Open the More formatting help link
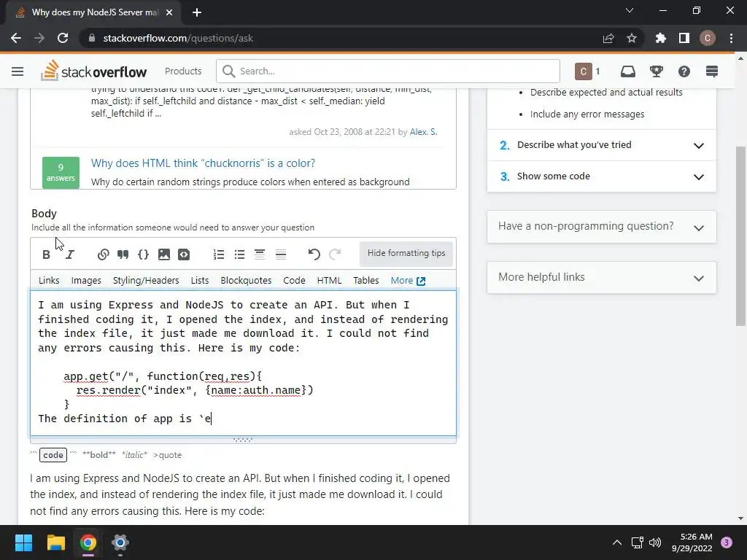The image size is (747, 560). (408, 281)
